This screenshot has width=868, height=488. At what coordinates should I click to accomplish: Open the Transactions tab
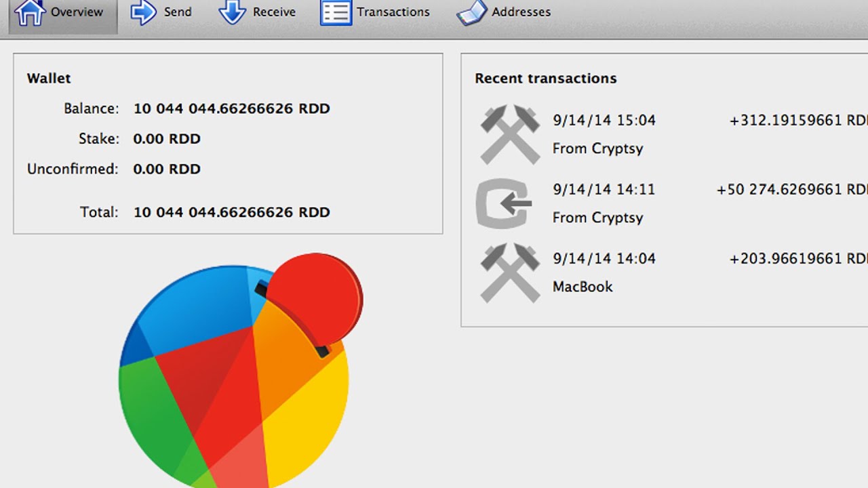coord(375,12)
